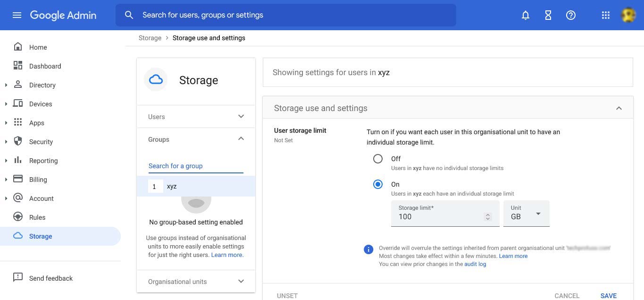Open notifications via the bell icon
The image size is (644, 300).
525,15
